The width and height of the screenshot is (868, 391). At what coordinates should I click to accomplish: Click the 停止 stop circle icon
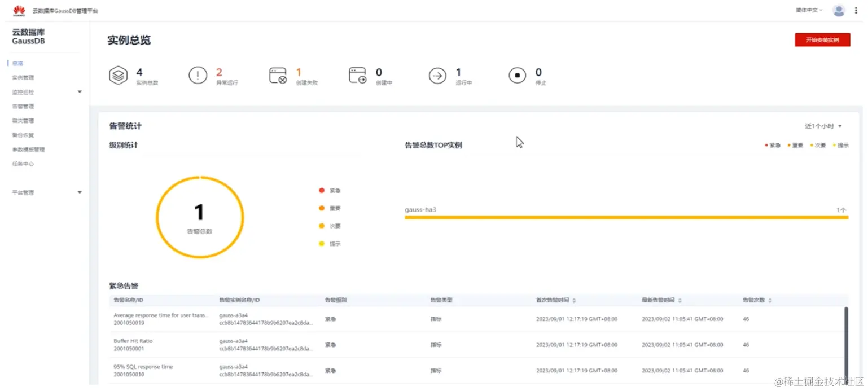pyautogui.click(x=517, y=76)
